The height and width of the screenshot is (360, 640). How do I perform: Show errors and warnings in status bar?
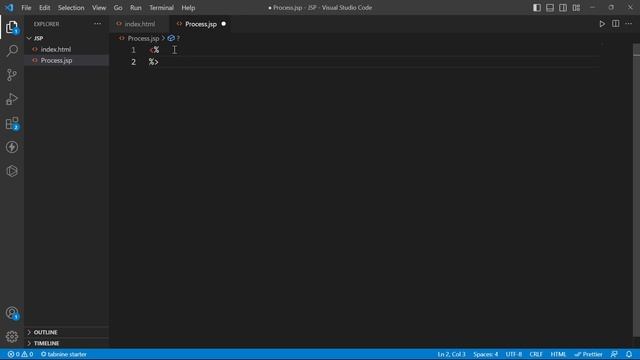coord(20,354)
